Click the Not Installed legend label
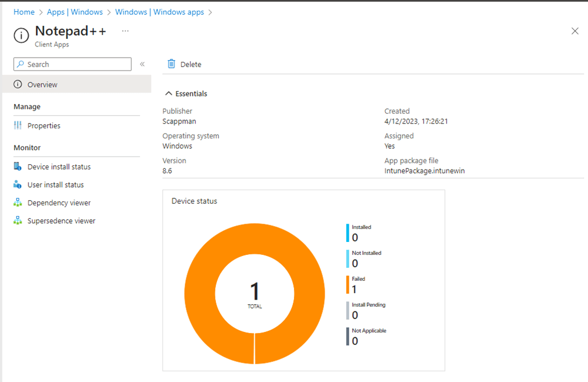588x382 pixels. click(366, 253)
